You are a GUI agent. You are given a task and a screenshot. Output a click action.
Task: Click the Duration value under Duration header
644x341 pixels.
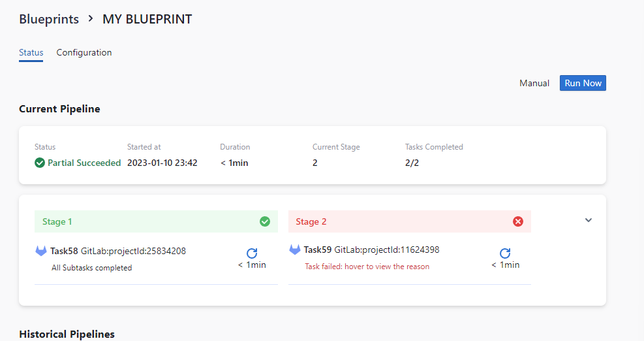click(234, 163)
